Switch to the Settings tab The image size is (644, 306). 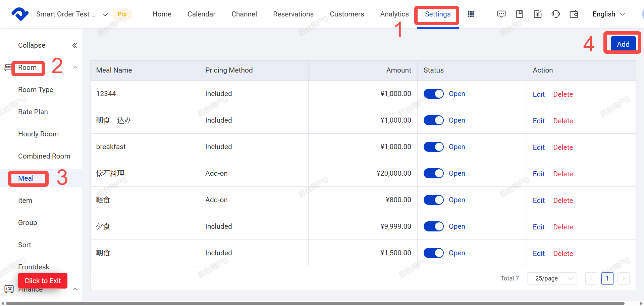(x=438, y=14)
